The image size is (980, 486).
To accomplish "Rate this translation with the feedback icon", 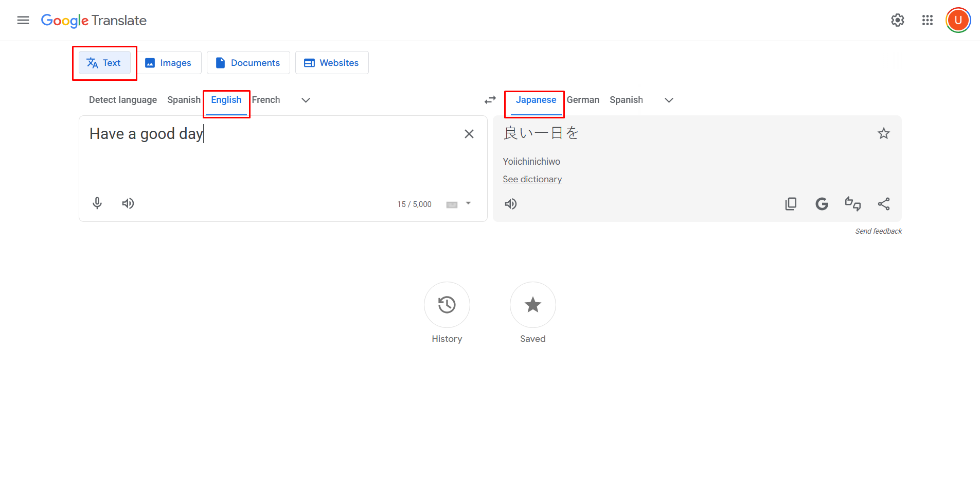I will coord(853,204).
